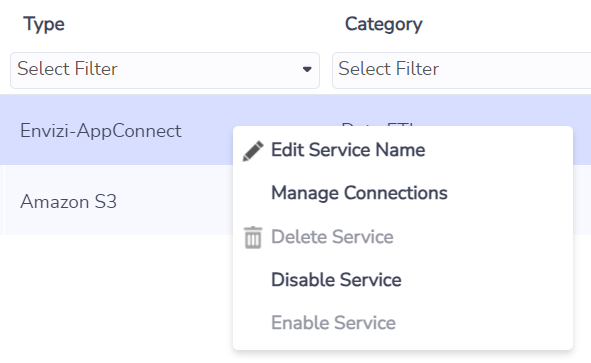591x363 pixels.
Task: Open the Select Filter box under Category
Action: point(461,70)
